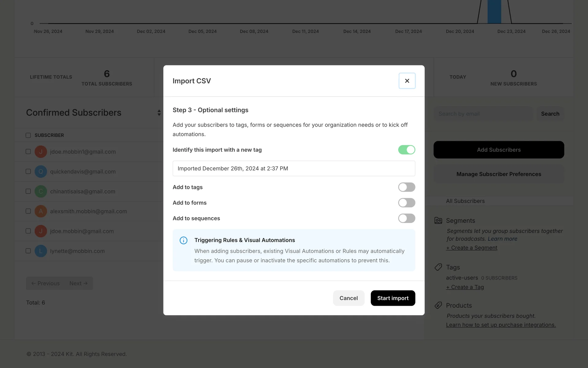Click the info icon in automations notice
588x368 pixels.
(x=183, y=240)
